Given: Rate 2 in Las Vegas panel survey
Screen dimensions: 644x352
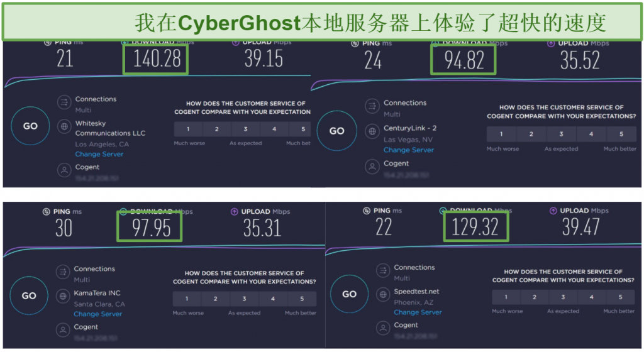Looking at the screenshot, I should (531, 134).
